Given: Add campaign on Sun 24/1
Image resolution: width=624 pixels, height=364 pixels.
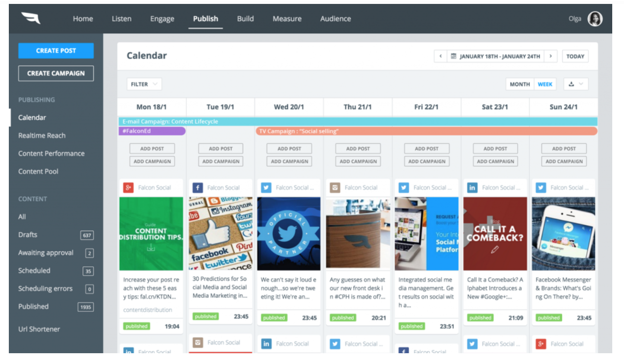Looking at the screenshot, I should pyautogui.click(x=564, y=161).
